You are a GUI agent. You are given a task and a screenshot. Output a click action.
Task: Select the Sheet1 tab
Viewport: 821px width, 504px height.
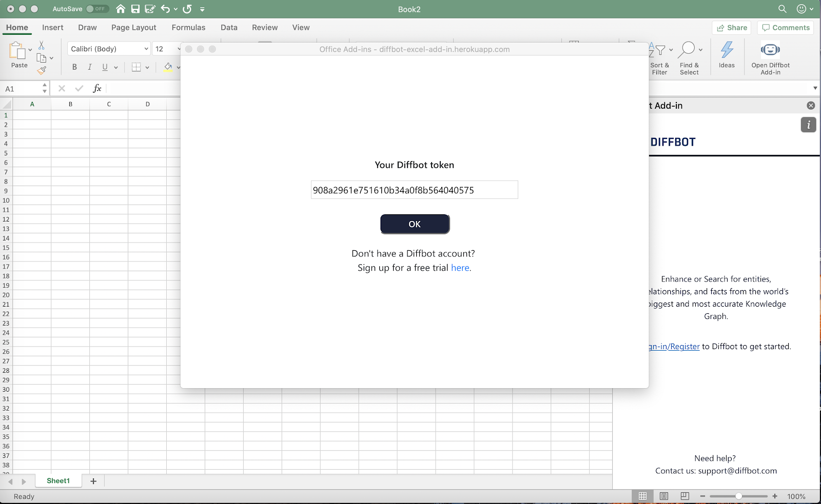58,481
